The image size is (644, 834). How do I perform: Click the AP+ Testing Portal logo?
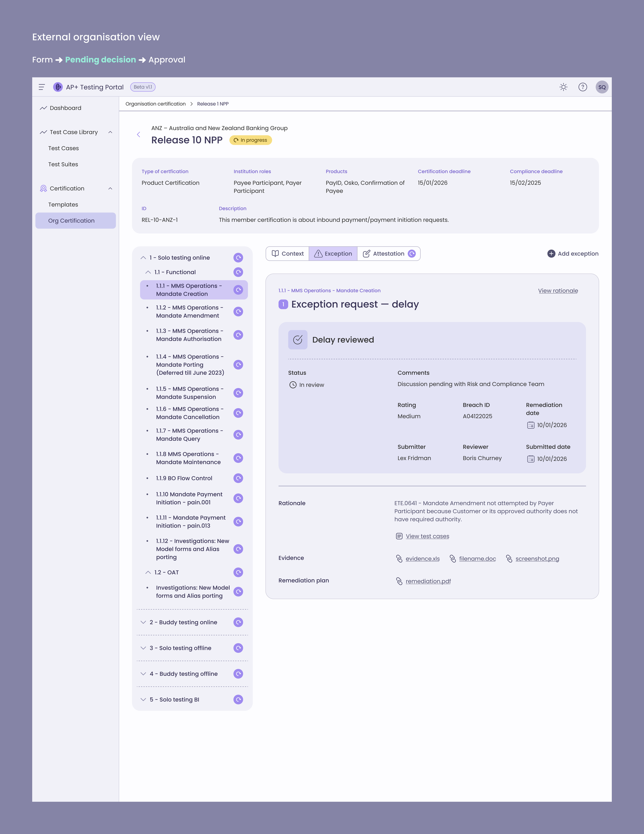click(x=58, y=87)
